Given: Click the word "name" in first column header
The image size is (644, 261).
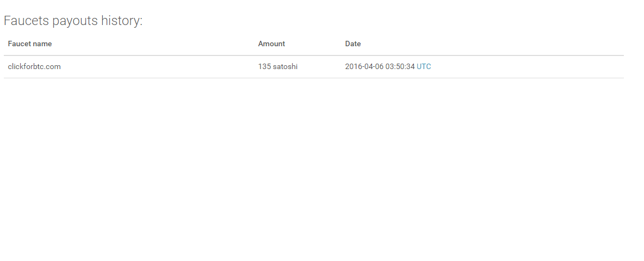Looking at the screenshot, I should (x=43, y=44).
